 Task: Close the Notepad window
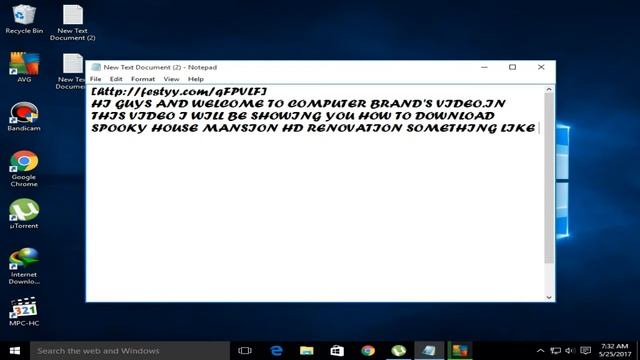coord(541,67)
